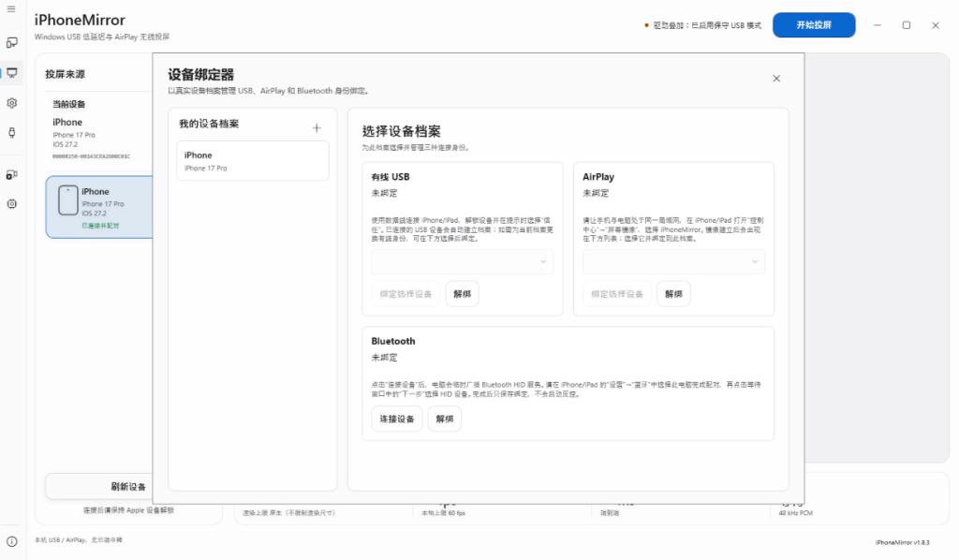Click 解绑 under 有线 USB
This screenshot has height=560, width=959.
click(463, 294)
